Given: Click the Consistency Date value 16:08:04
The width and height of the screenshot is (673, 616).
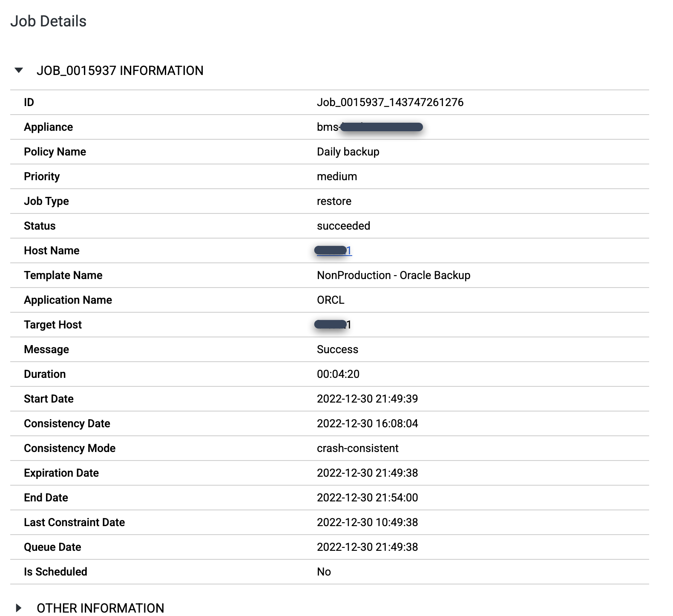Looking at the screenshot, I should pyautogui.click(x=367, y=423).
